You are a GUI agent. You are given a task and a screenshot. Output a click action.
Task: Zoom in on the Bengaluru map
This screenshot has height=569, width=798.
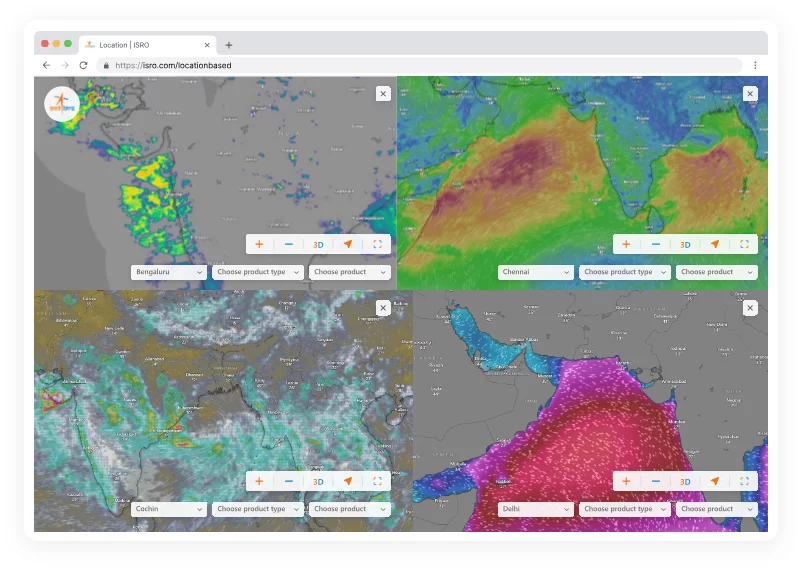pos(259,244)
